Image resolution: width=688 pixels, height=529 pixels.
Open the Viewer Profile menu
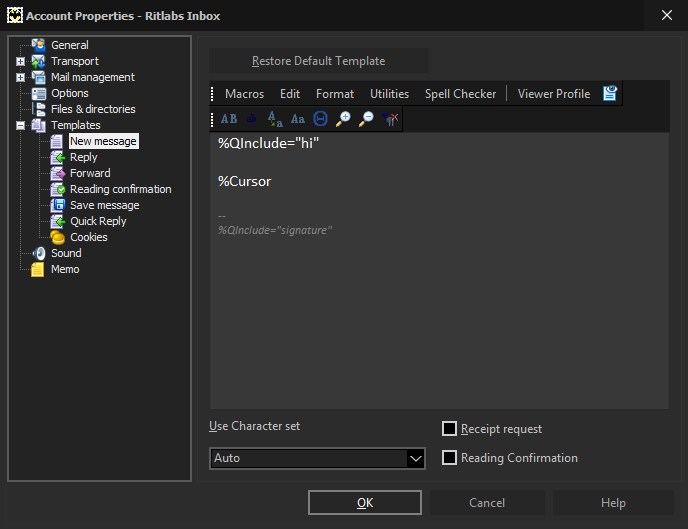[x=554, y=94]
